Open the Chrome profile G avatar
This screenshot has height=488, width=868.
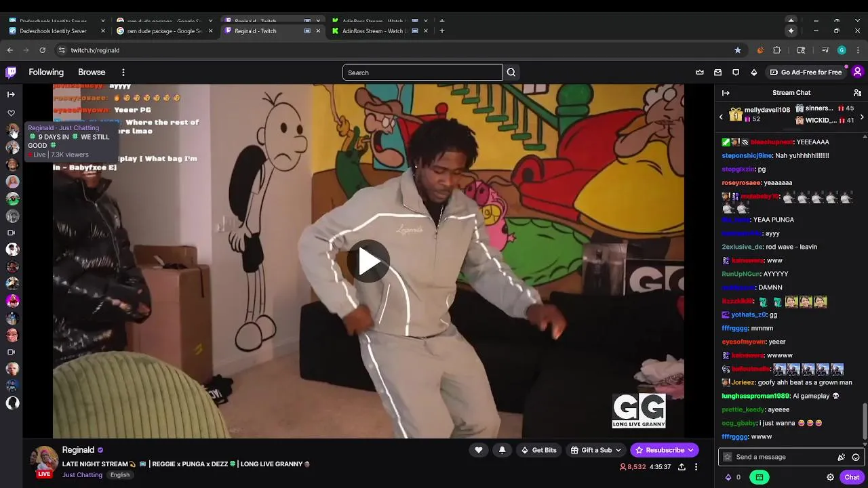click(842, 50)
